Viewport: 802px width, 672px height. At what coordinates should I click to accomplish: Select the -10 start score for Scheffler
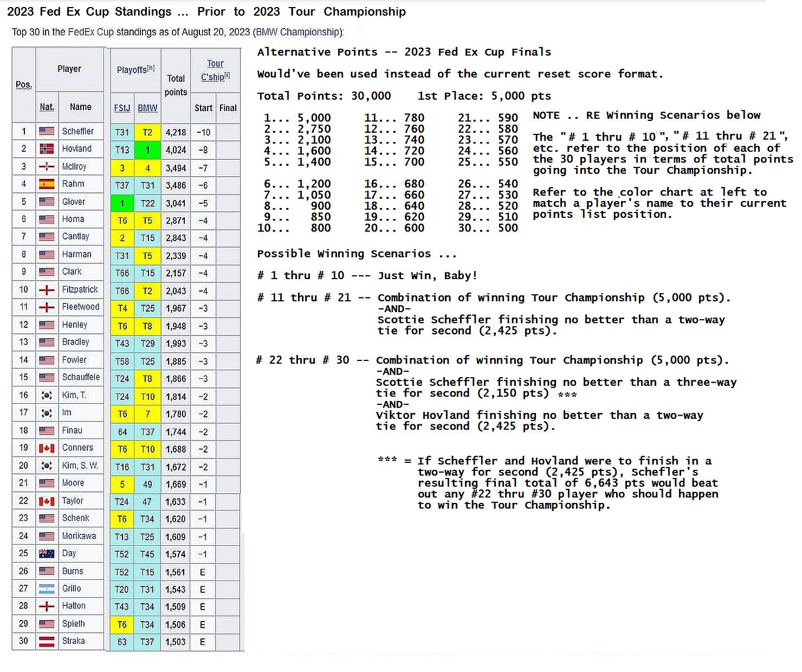(203, 132)
